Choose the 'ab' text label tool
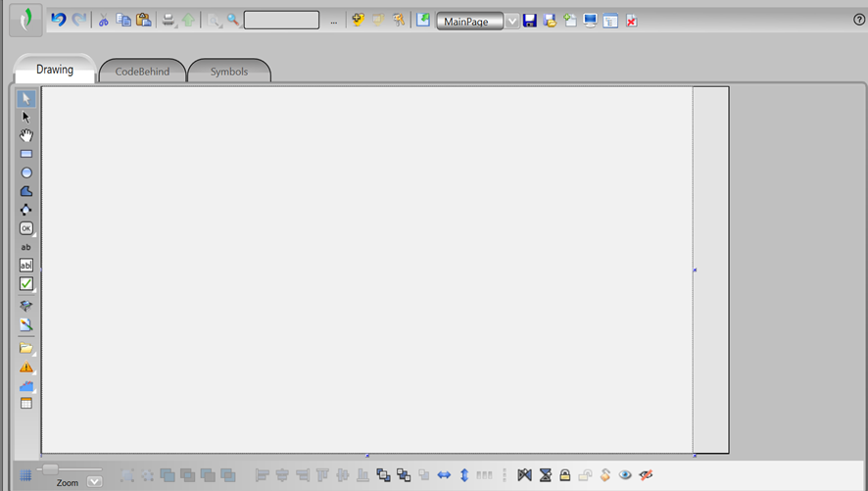 pyautogui.click(x=26, y=247)
